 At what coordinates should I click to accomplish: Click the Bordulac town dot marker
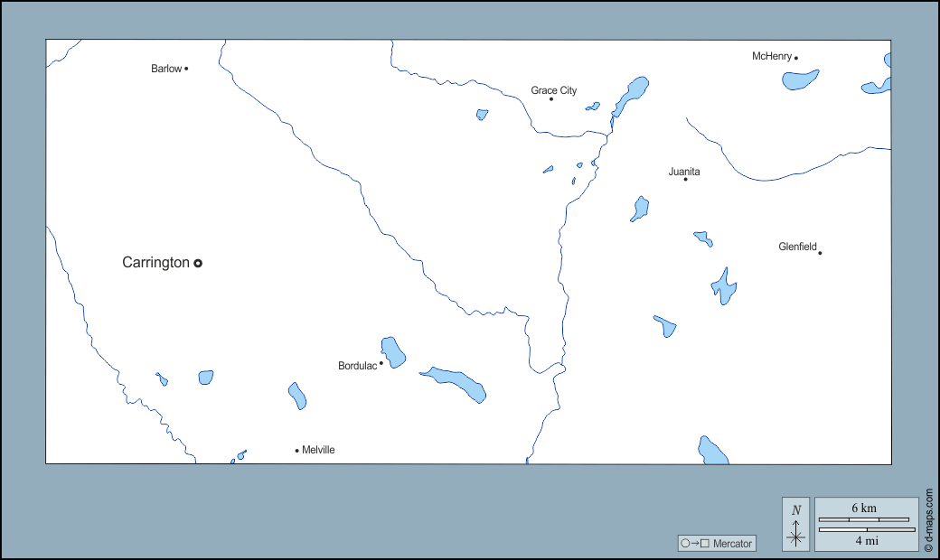click(381, 363)
